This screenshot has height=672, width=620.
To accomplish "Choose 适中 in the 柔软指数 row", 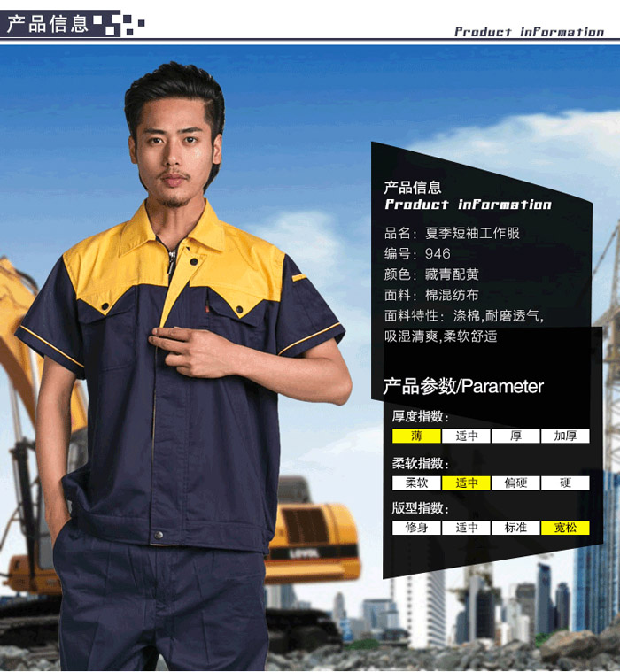I will click(x=466, y=483).
